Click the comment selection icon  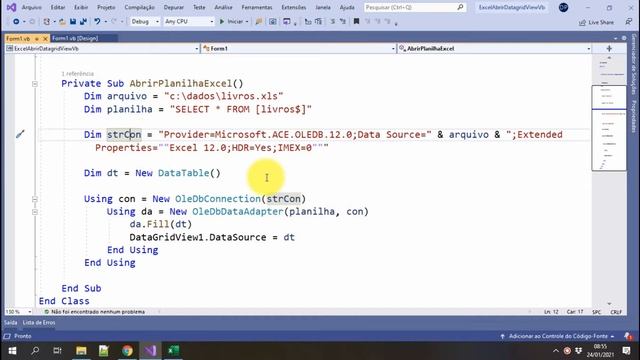point(333,21)
